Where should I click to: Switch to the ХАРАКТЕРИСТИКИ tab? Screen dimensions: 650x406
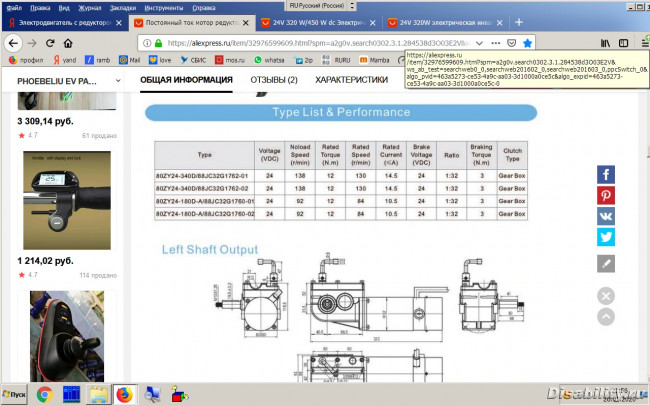click(351, 80)
